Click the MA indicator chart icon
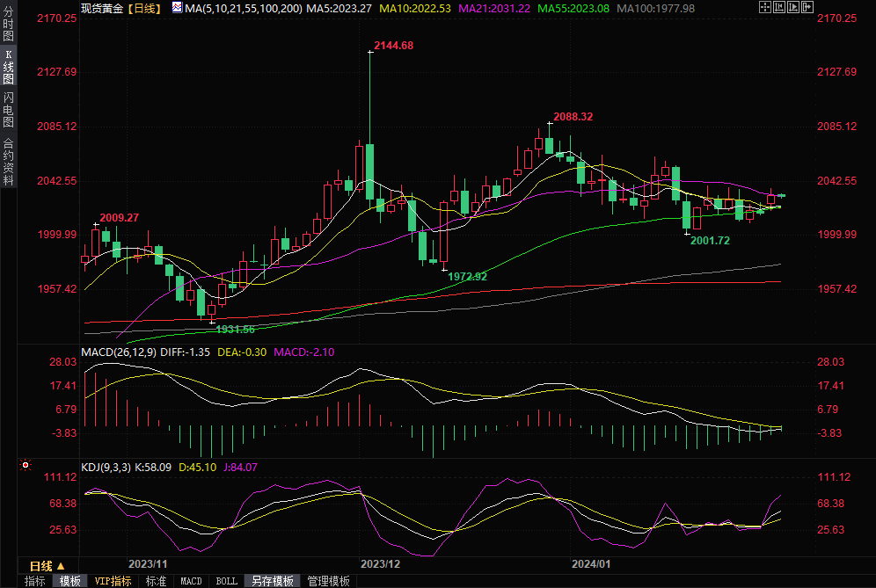Viewport: 876px width, 588px height. 177,8
